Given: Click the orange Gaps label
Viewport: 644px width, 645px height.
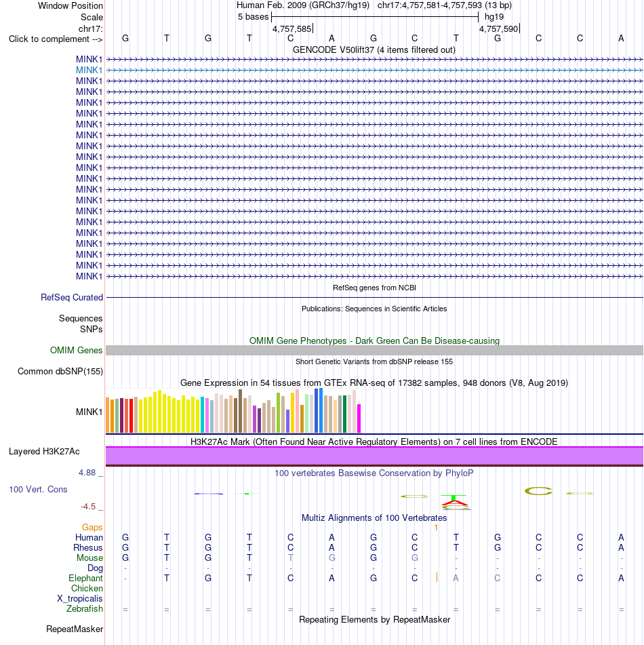Looking at the screenshot, I should (x=92, y=528).
